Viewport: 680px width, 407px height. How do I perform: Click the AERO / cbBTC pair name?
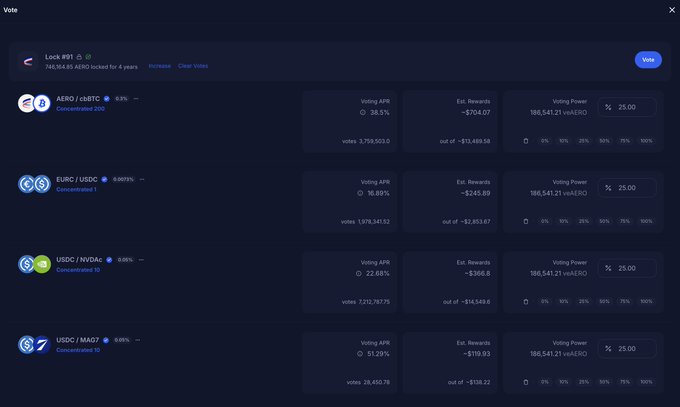click(x=78, y=99)
